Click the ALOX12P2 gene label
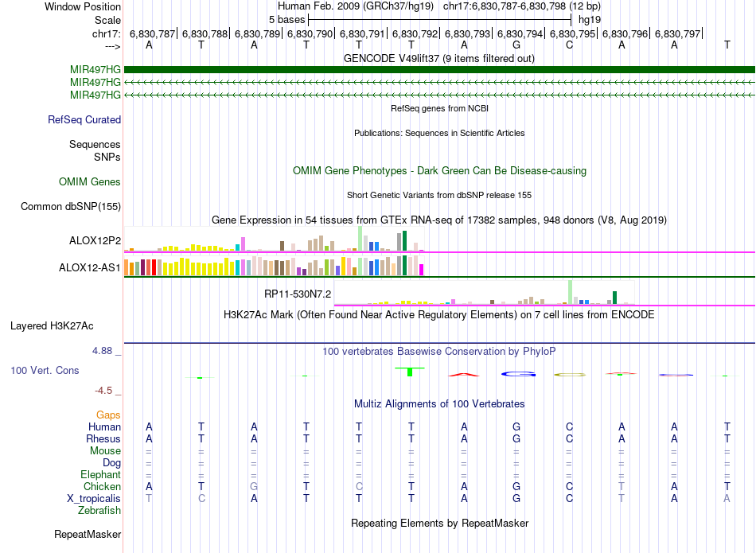This screenshot has height=553, width=756. click(x=95, y=240)
